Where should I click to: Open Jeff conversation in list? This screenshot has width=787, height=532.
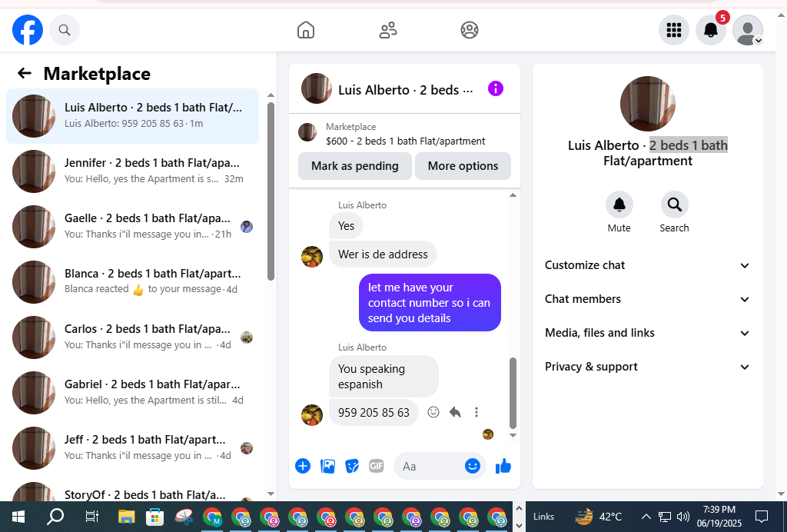coord(132,447)
